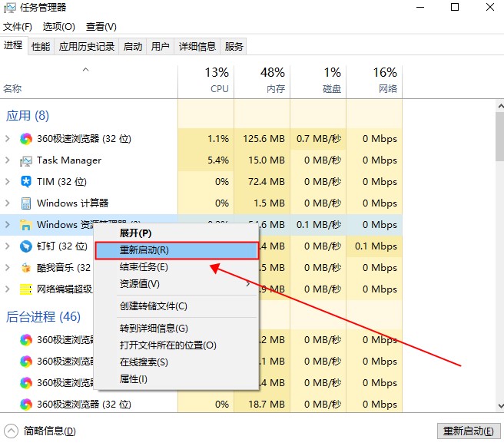
Task: Click the 简略信息 collapse arrow icon
Action: coord(11,431)
